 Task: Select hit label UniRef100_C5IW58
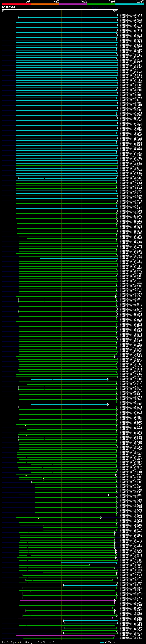131,329
